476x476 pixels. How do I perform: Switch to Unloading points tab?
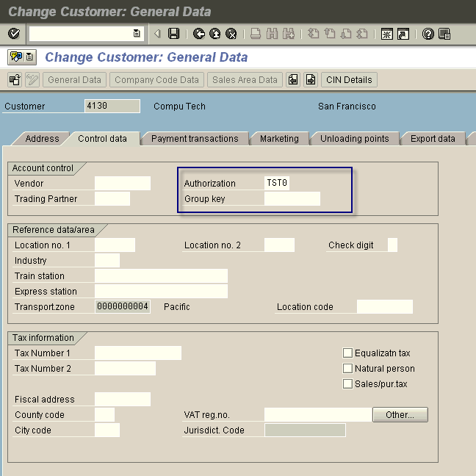(354, 139)
